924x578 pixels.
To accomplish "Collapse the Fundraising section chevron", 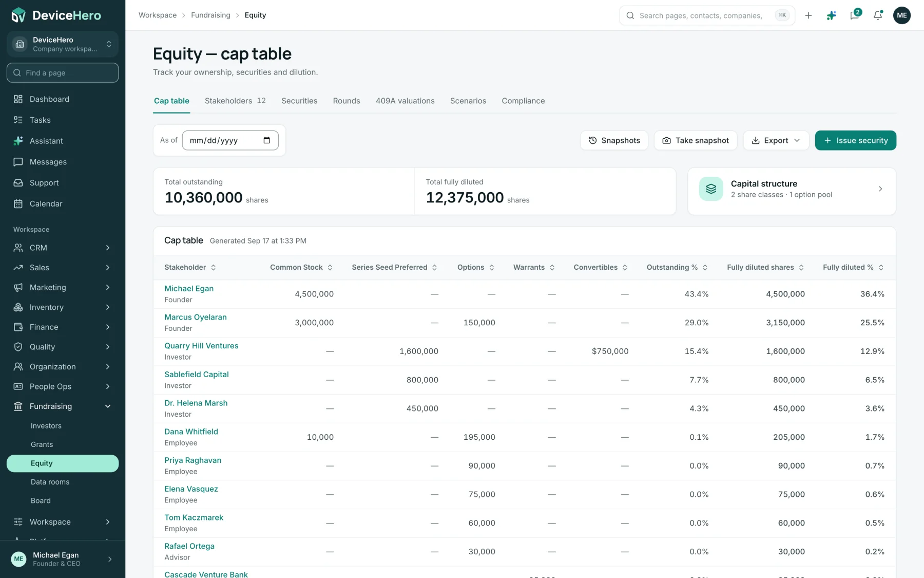I will tap(108, 406).
